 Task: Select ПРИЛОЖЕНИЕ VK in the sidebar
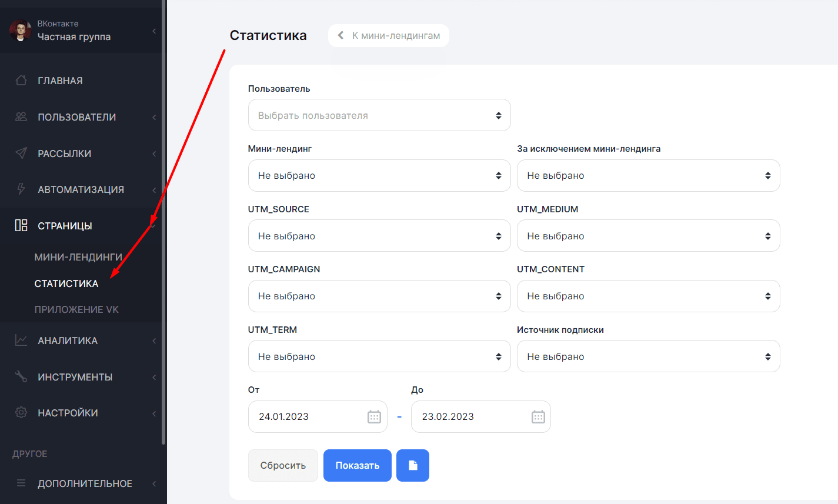76,309
